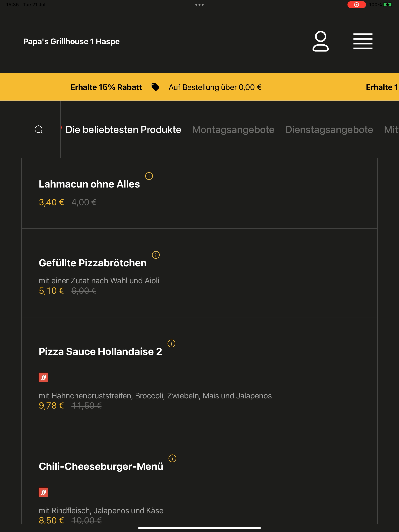Image resolution: width=399 pixels, height=532 pixels.
Task: Tap the 9,78 € discounted price
Action: tap(51, 406)
